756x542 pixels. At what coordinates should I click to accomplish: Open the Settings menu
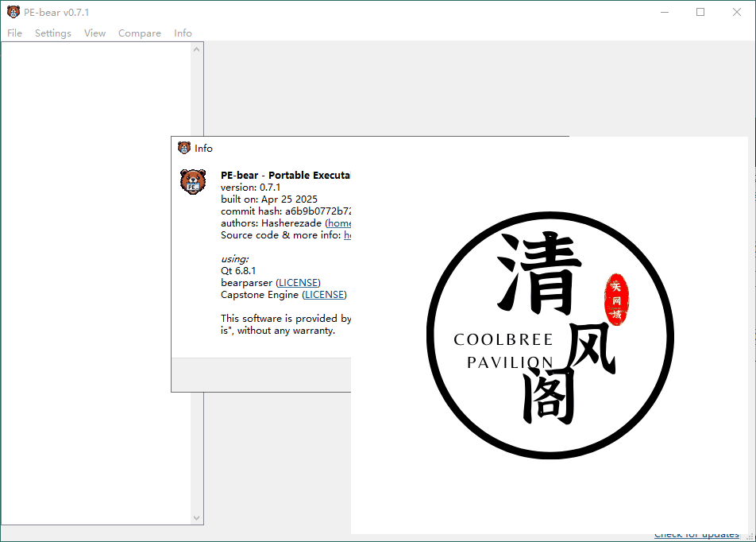[53, 33]
